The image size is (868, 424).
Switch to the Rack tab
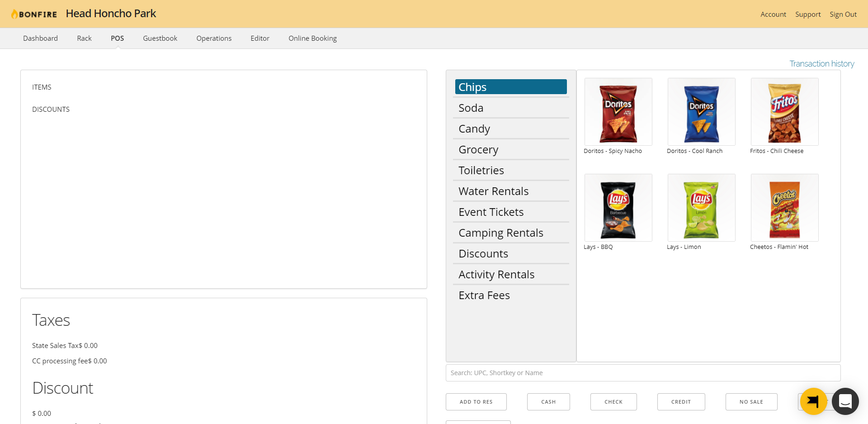(84, 38)
